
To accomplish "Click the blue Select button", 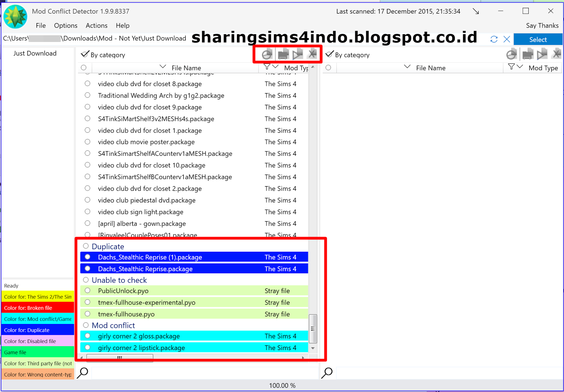I will click(x=538, y=39).
